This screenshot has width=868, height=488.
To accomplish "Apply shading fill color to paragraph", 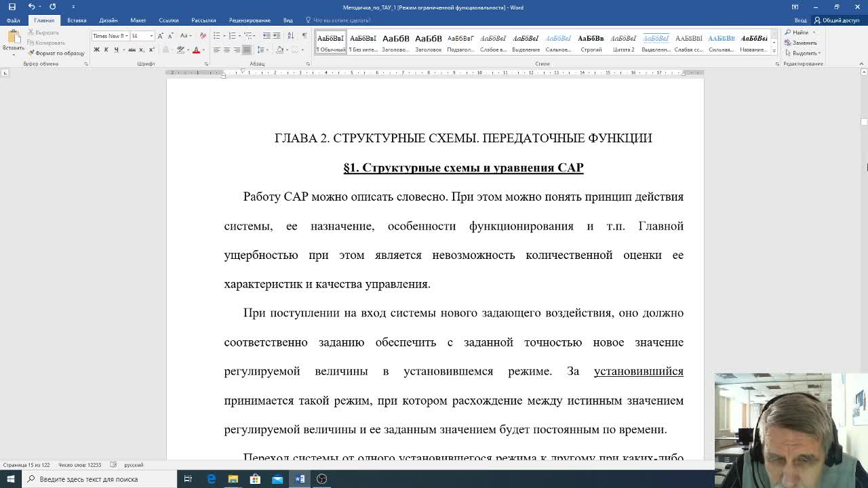I will click(x=280, y=49).
